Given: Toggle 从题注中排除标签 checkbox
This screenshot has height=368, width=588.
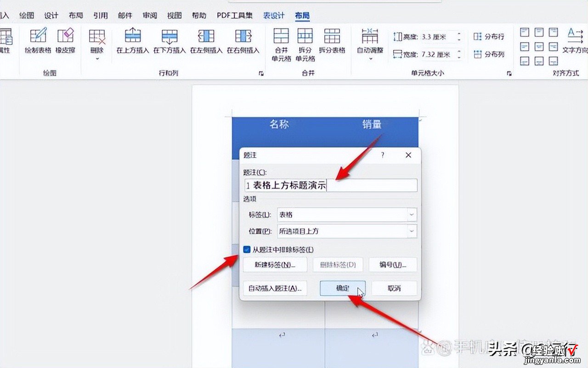Looking at the screenshot, I should click(x=247, y=250).
